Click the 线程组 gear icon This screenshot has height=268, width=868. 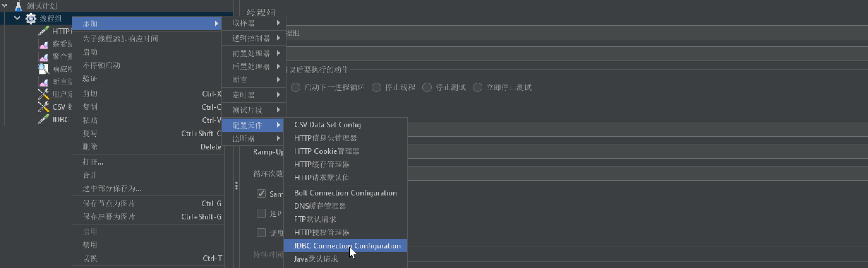(x=31, y=19)
